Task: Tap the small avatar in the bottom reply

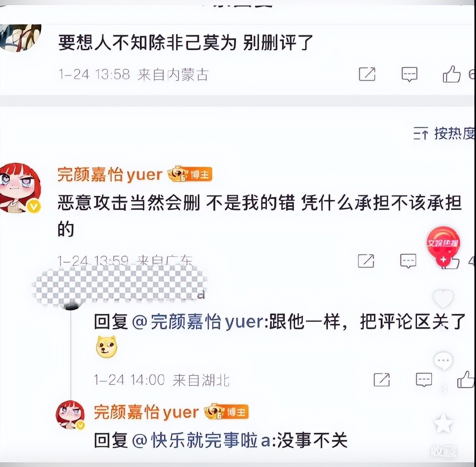Action: coord(70,415)
